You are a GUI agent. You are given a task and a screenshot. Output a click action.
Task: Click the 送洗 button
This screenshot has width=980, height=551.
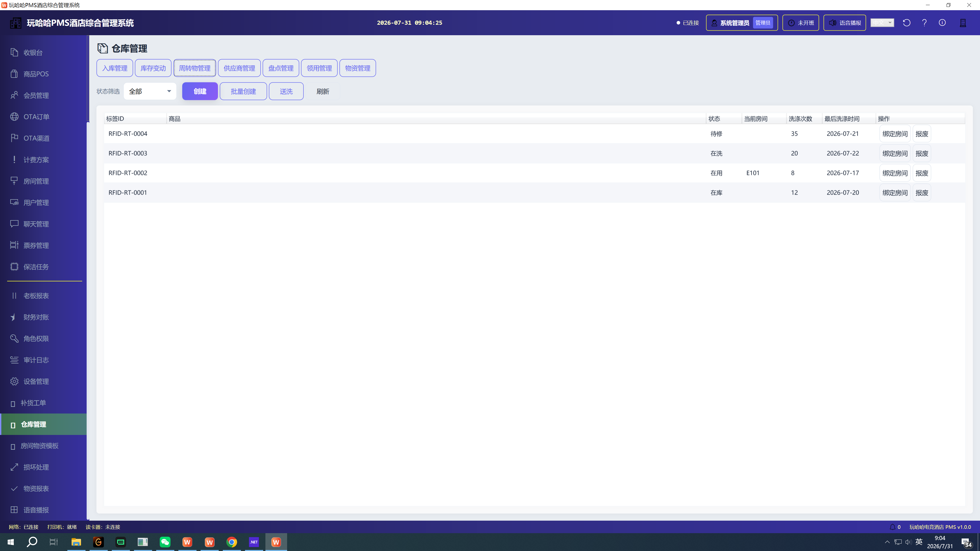coord(286,91)
